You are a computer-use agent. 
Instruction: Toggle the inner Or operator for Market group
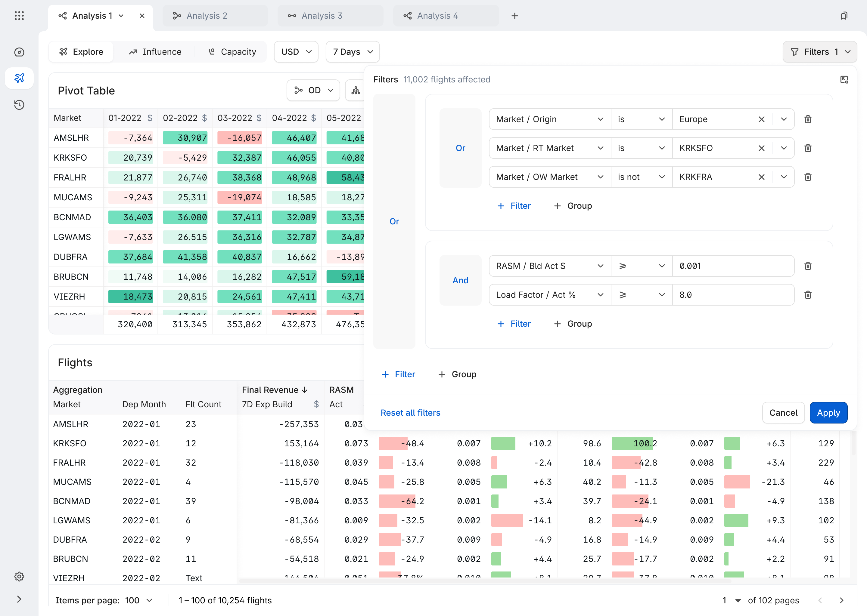pos(460,148)
